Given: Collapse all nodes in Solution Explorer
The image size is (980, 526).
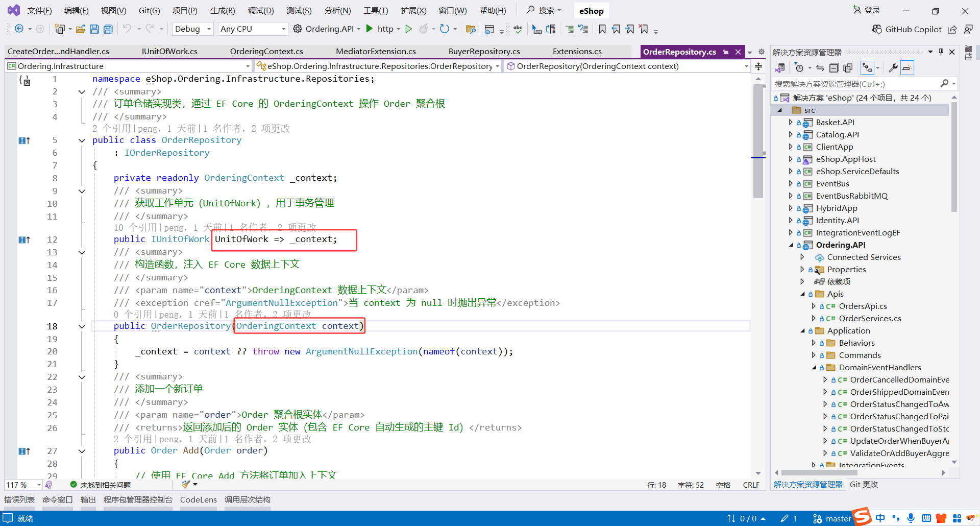Looking at the screenshot, I should pos(834,67).
